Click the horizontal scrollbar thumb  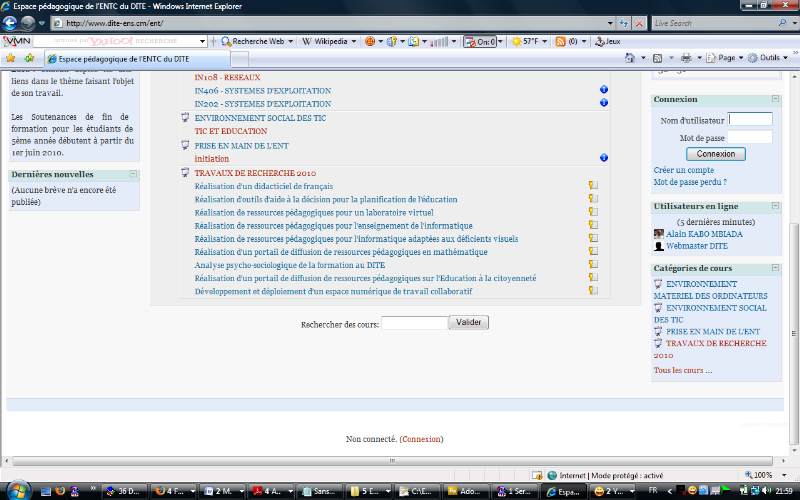click(392, 461)
